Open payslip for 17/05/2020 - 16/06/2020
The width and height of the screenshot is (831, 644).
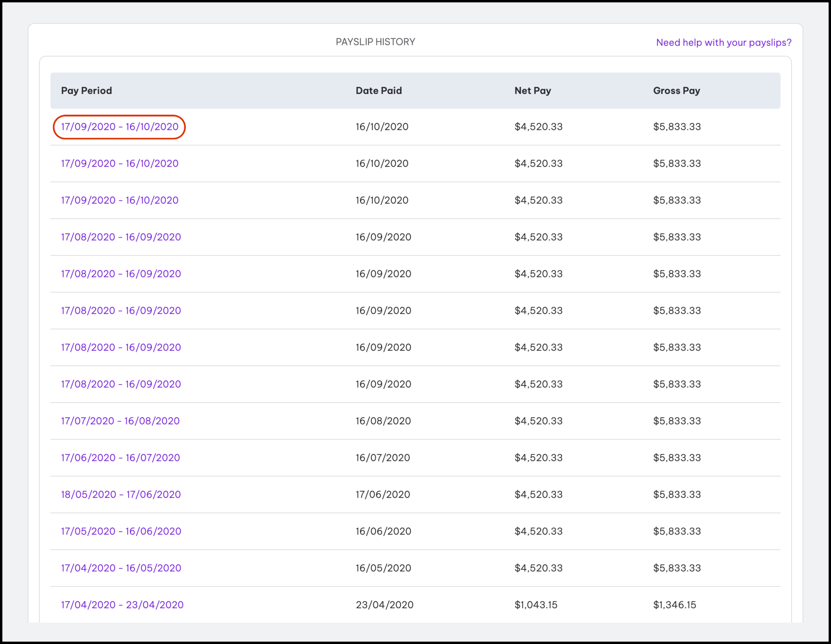coord(121,531)
